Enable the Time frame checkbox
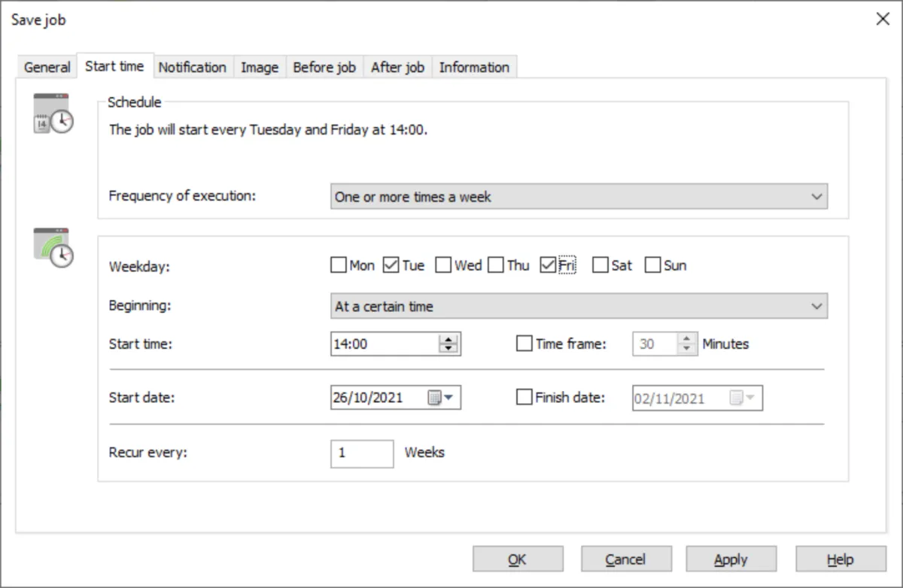Viewport: 903px width, 588px height. coord(524,344)
